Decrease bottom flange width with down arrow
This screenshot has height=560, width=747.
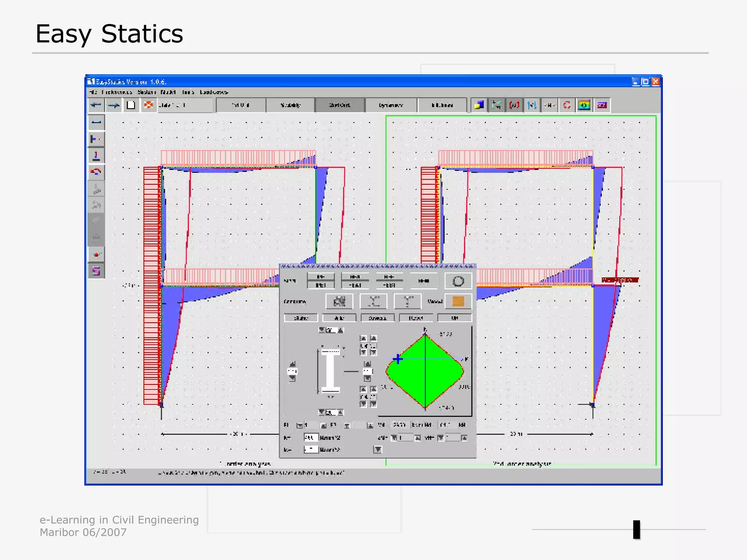click(x=321, y=412)
